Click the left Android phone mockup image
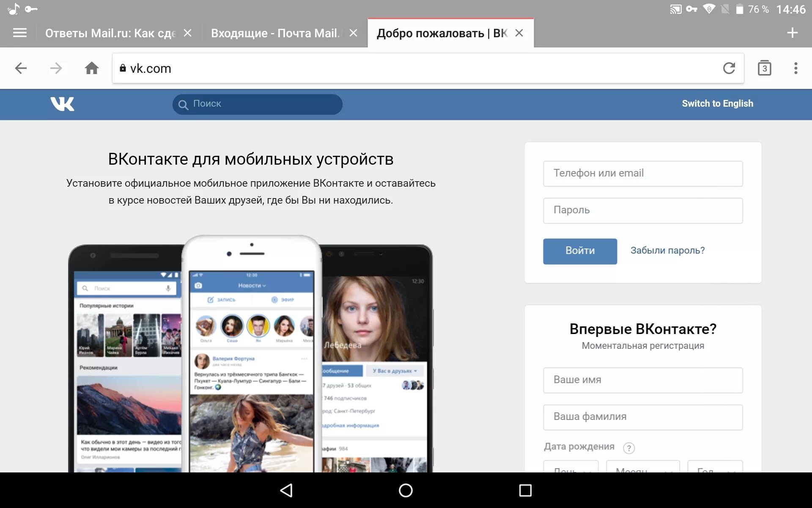This screenshot has height=508, width=812. 125,359
